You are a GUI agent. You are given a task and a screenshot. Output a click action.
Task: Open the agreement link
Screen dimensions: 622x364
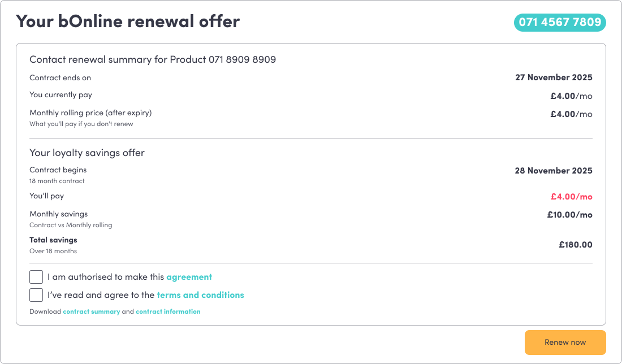pos(189,277)
